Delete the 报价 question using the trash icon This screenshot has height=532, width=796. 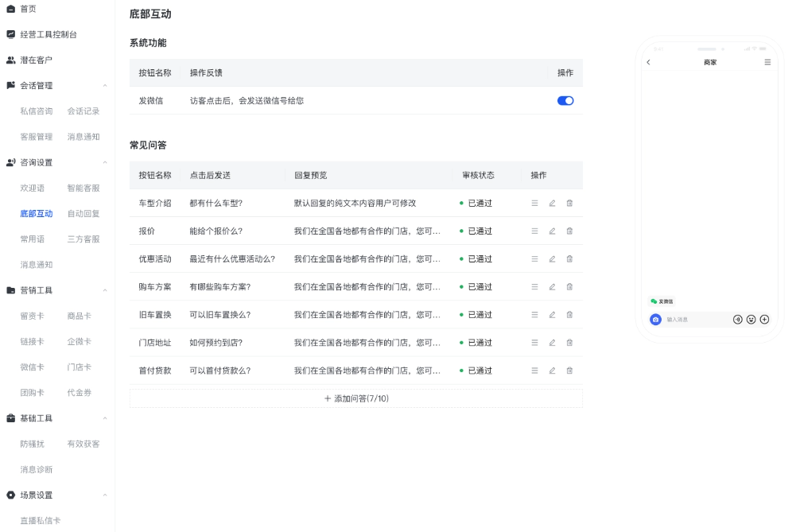click(x=569, y=231)
